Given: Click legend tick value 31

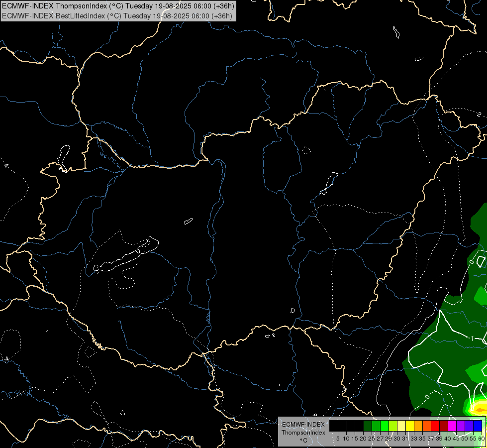Looking at the screenshot, I should coord(406,439).
